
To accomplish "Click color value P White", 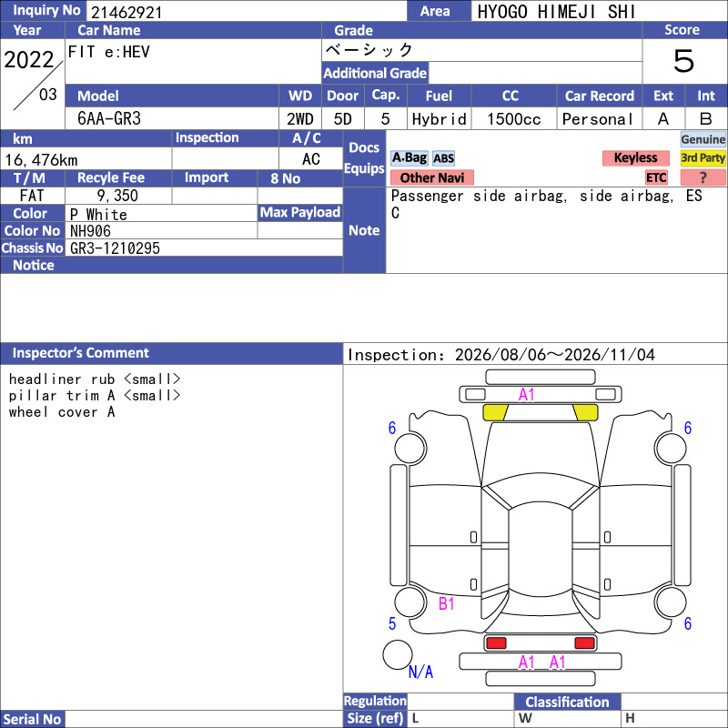I will point(98,215).
